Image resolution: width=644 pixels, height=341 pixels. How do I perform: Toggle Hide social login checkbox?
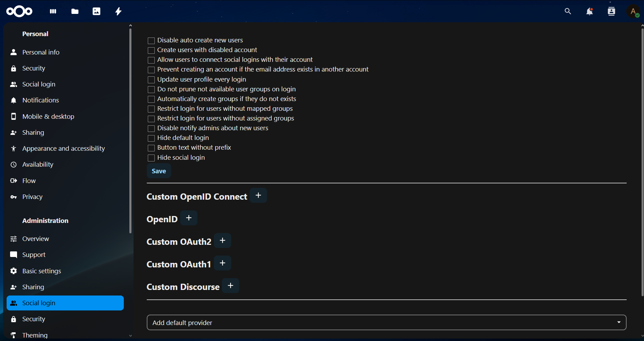coord(151,158)
